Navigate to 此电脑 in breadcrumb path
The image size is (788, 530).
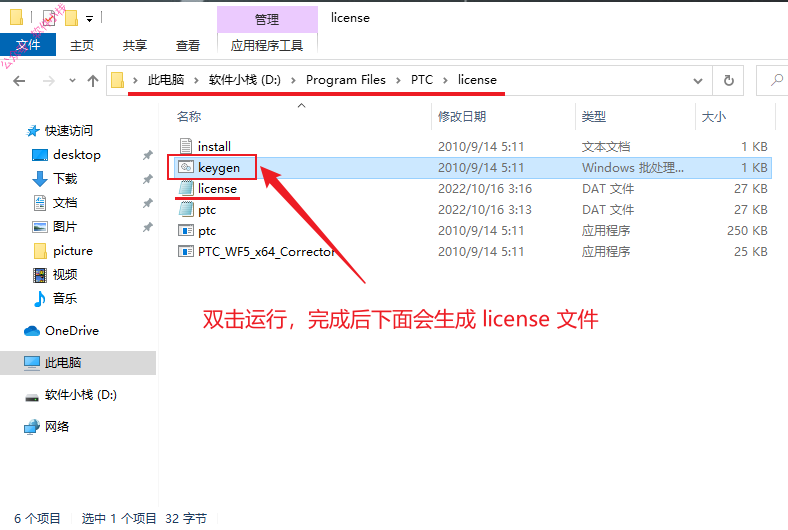[x=166, y=80]
